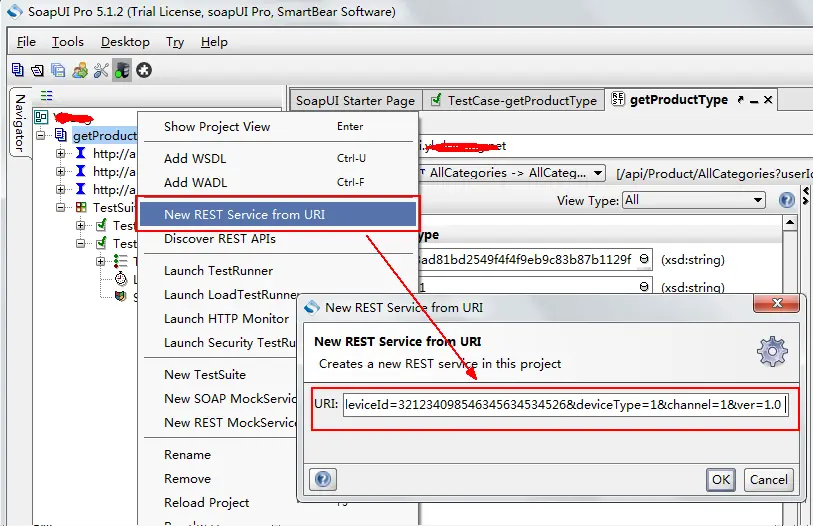Switch to the SoapUI Starter Page tab
This screenshot has width=813, height=526.
[x=355, y=100]
